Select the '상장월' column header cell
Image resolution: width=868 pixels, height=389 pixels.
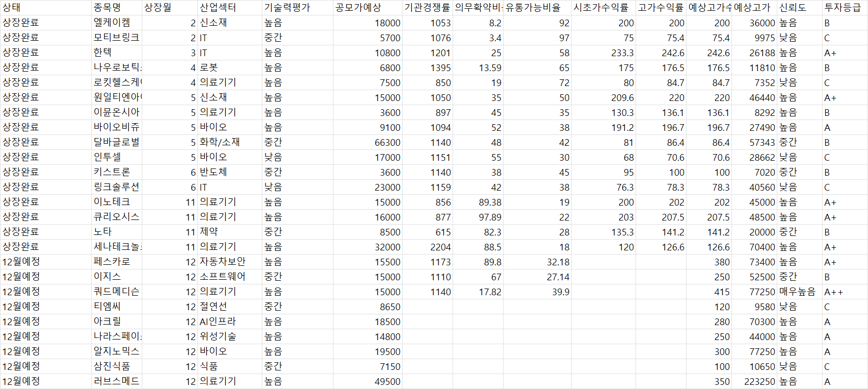(x=170, y=8)
